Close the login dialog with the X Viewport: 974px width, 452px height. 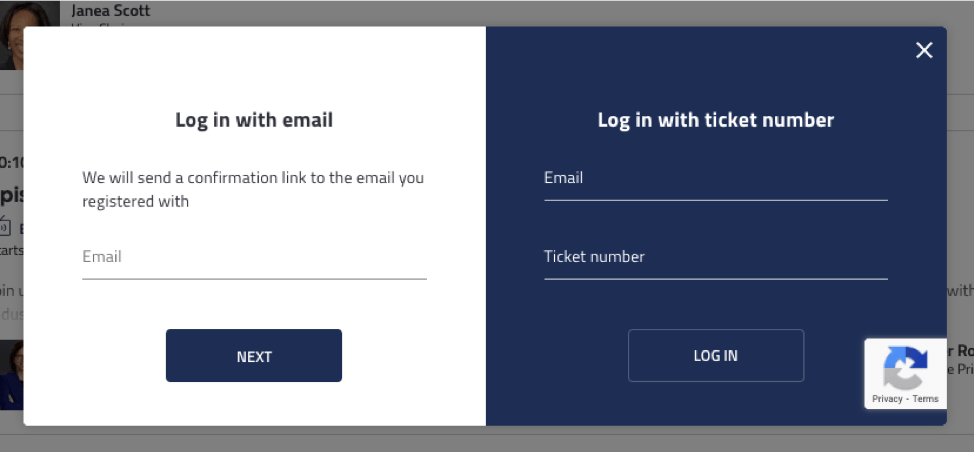(x=924, y=51)
